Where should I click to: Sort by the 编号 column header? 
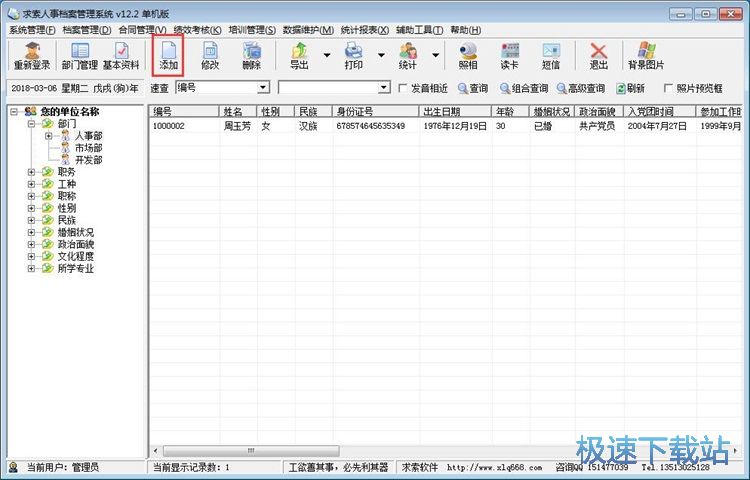184,111
